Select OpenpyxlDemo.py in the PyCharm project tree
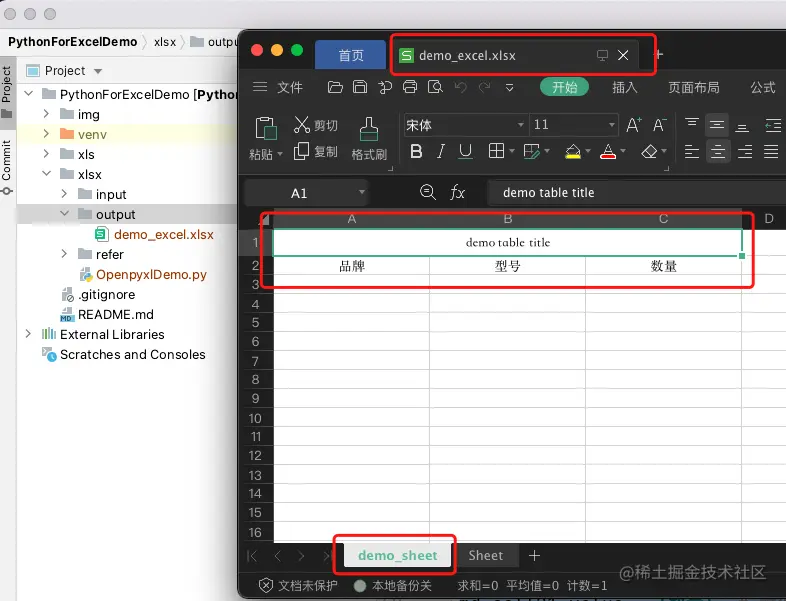Image resolution: width=786 pixels, height=601 pixels. click(x=151, y=275)
